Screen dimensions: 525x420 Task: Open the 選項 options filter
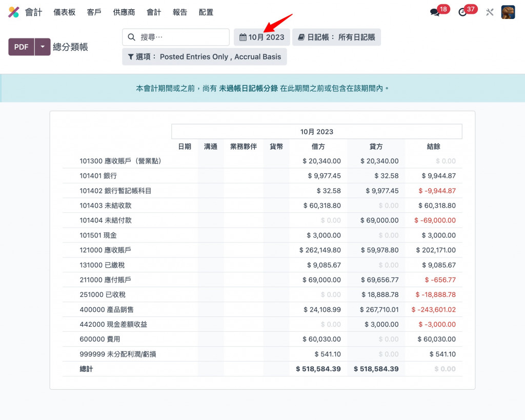[205, 56]
